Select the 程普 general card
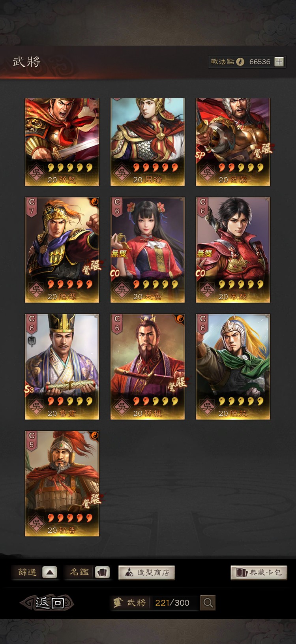 62,484
